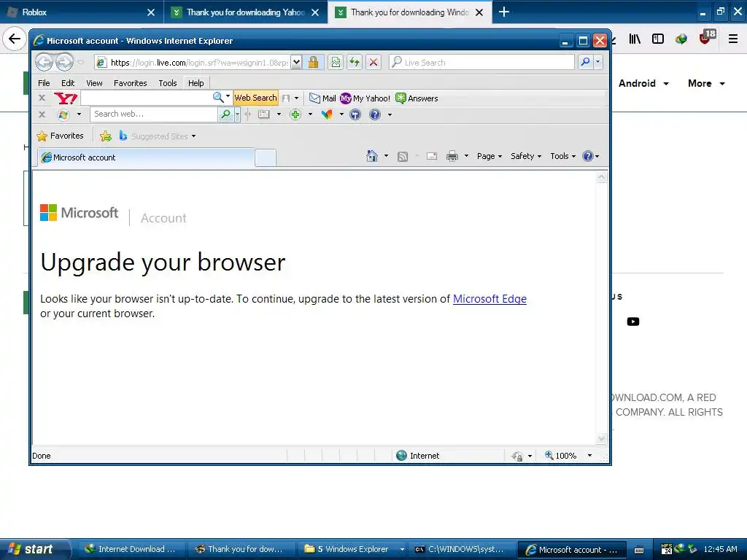Screen dimensions: 747x560
Task: Click the MSN butterfly icon
Action: (x=327, y=114)
